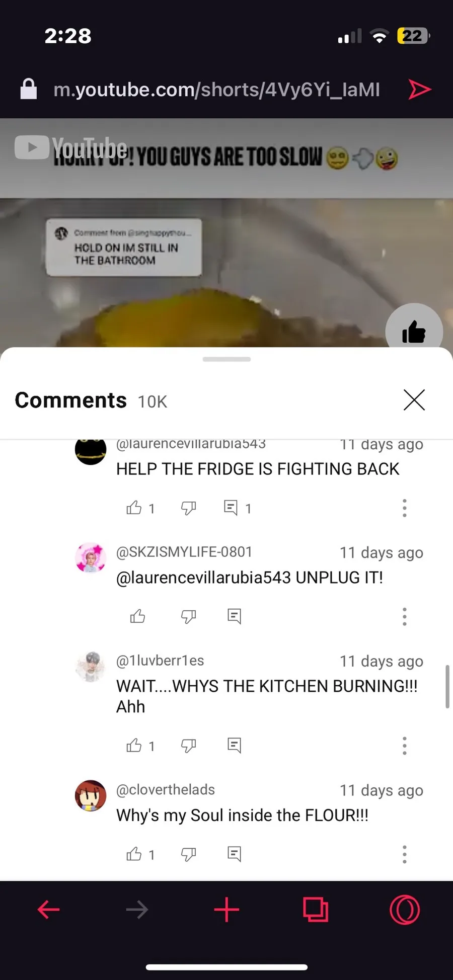Like the Soul inside the FLOUR comment
The height and width of the screenshot is (980, 453).
click(x=134, y=854)
